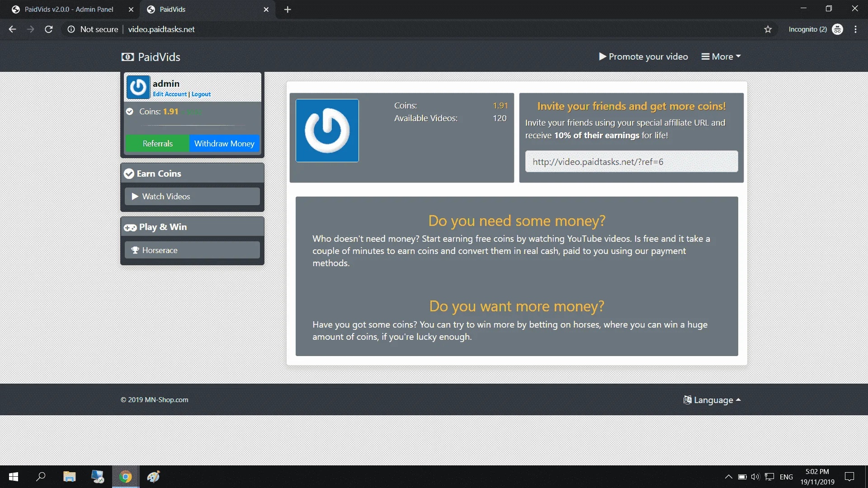
Task: Click the network icon in system tray
Action: (769, 477)
